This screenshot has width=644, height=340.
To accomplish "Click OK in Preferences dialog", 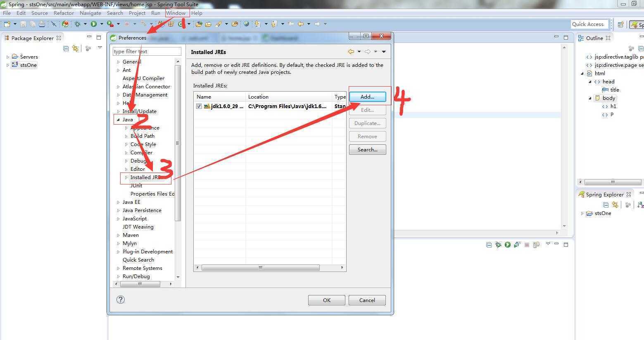I will pos(326,300).
